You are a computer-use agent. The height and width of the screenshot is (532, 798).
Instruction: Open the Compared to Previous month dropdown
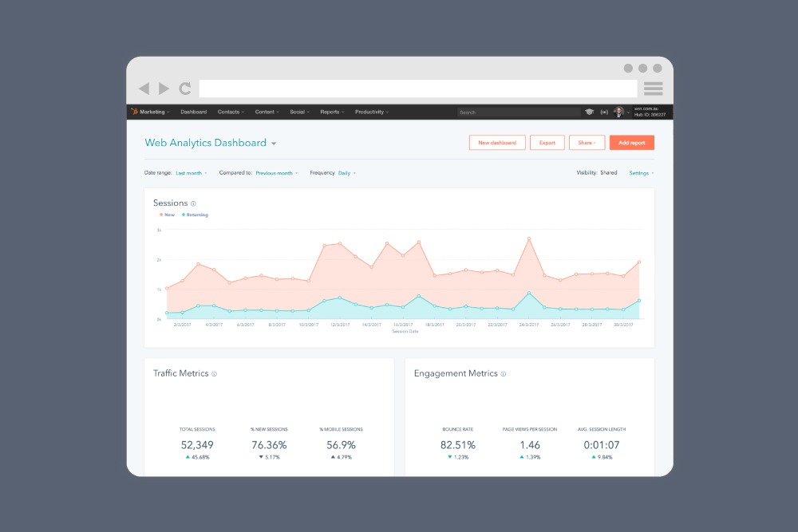[276, 173]
